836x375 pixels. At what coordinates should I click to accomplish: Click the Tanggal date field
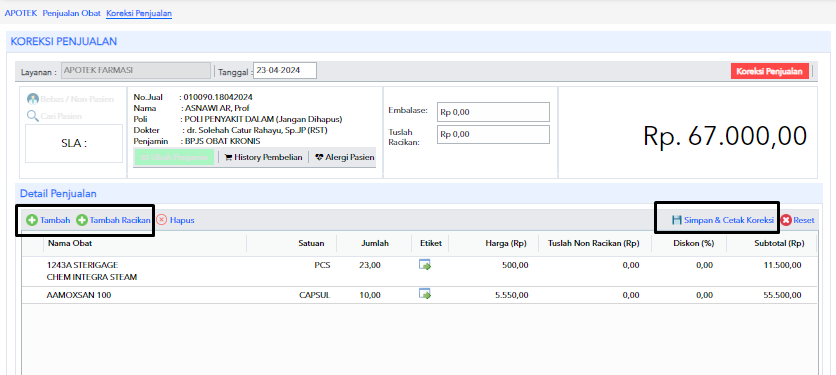click(x=285, y=70)
